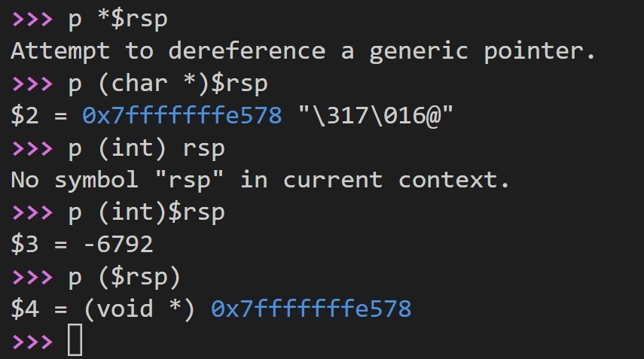The height and width of the screenshot is (359, 644).
Task: Click the command text 'p (int) rsp'
Action: [x=147, y=148]
